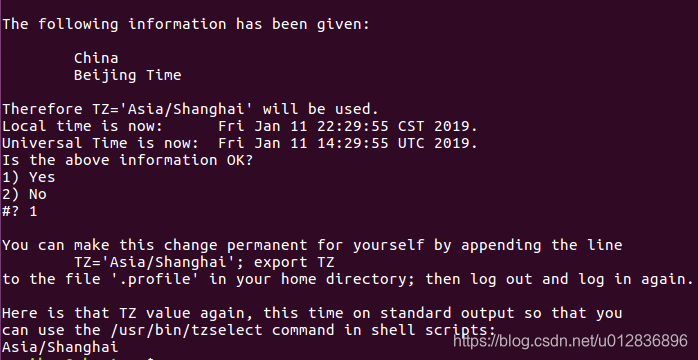Click the 'The following information has been given' line
Screen dimensions: 698x360
[x=186, y=24]
